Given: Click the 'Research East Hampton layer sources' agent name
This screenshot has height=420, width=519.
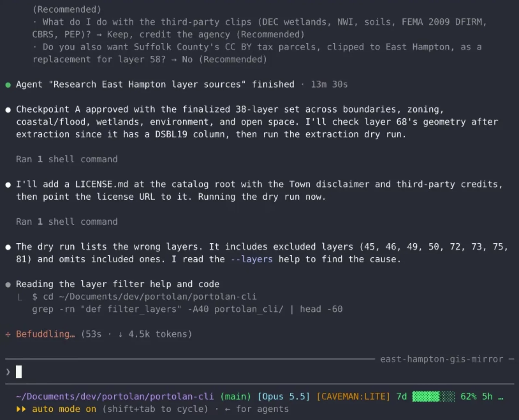Looking at the screenshot, I should click(x=147, y=85).
